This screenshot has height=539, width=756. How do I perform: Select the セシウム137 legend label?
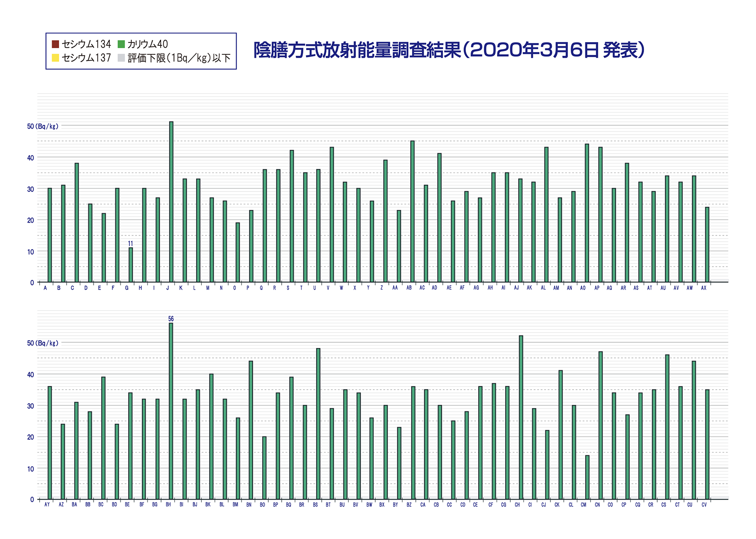[x=86, y=58]
